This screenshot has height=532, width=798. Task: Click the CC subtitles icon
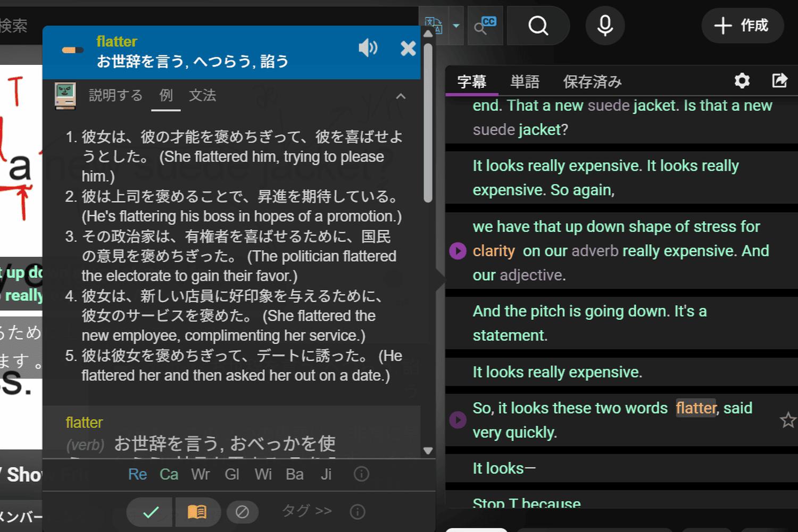tap(485, 25)
